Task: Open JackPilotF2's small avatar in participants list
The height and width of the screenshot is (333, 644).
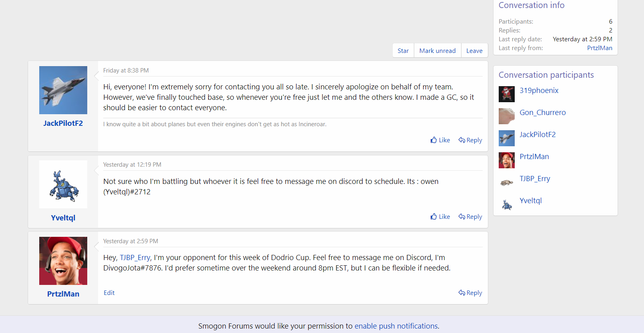Action: pos(506,138)
